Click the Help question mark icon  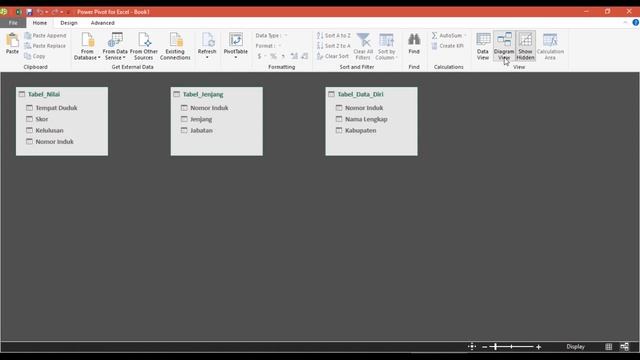[636, 23]
